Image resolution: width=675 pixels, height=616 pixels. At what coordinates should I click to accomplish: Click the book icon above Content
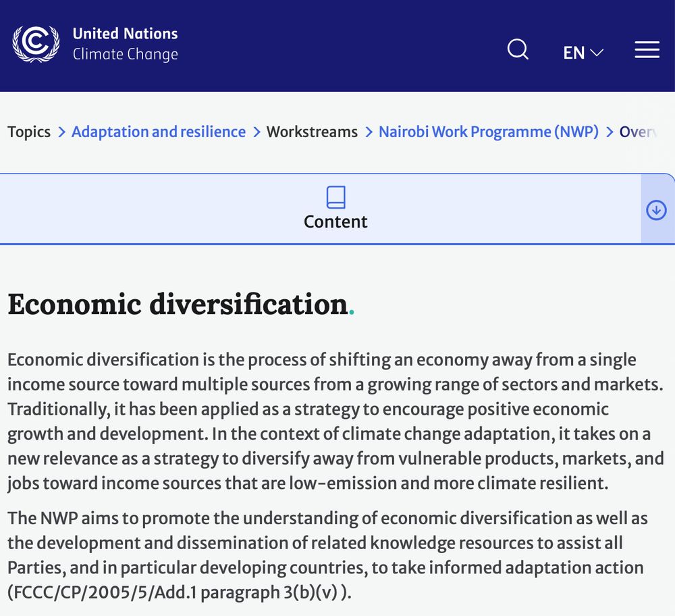335,197
